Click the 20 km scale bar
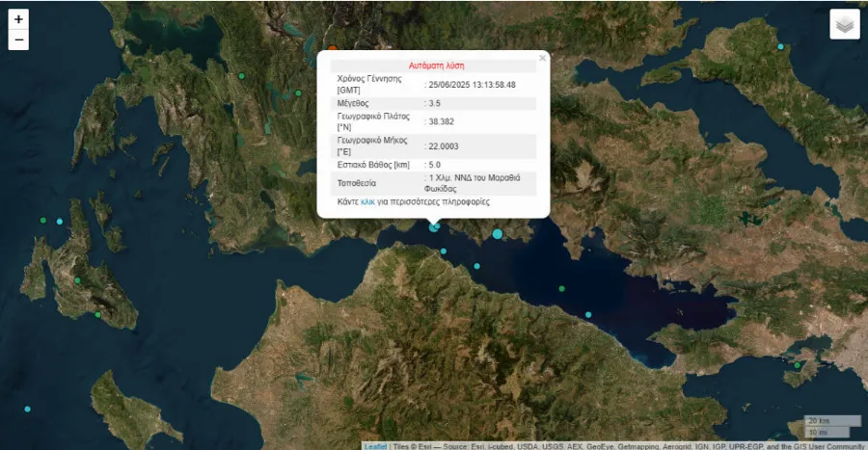The width and height of the screenshot is (868, 450). [831, 421]
